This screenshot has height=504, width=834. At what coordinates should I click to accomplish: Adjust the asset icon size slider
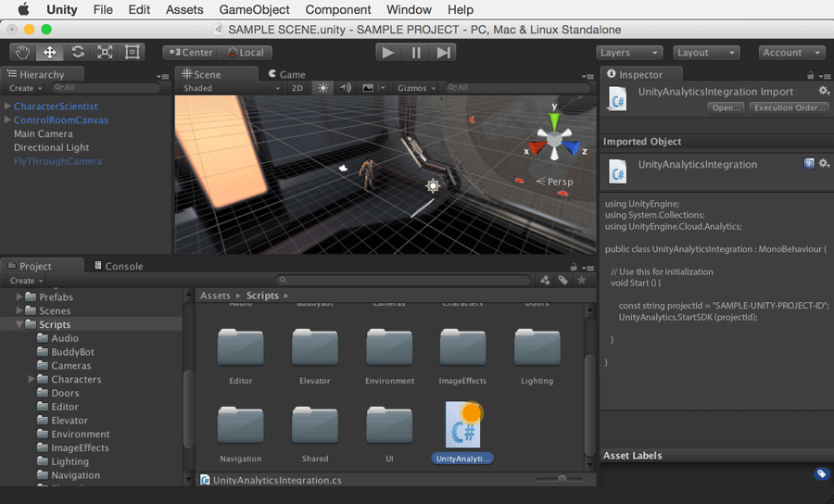tap(562, 479)
